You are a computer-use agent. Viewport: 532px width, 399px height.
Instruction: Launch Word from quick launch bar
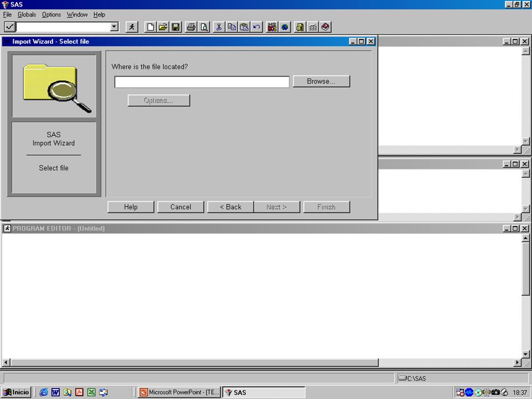tap(55, 392)
